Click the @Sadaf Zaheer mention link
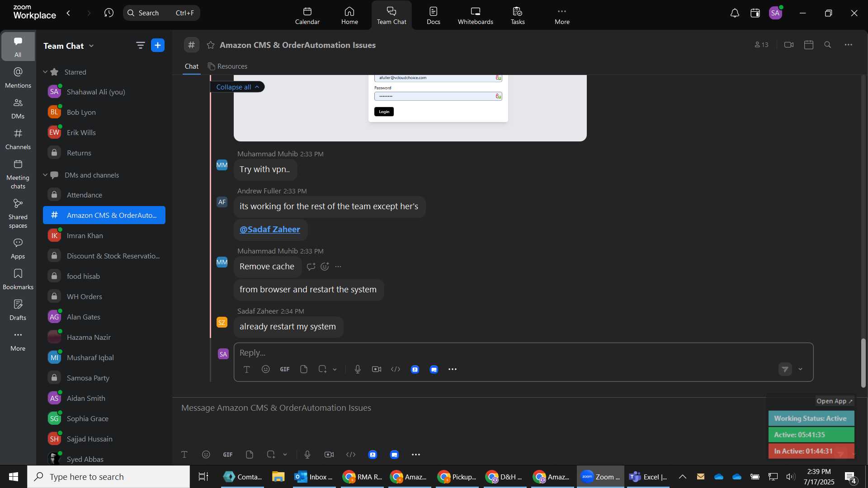This screenshot has height=488, width=868. [x=270, y=230]
